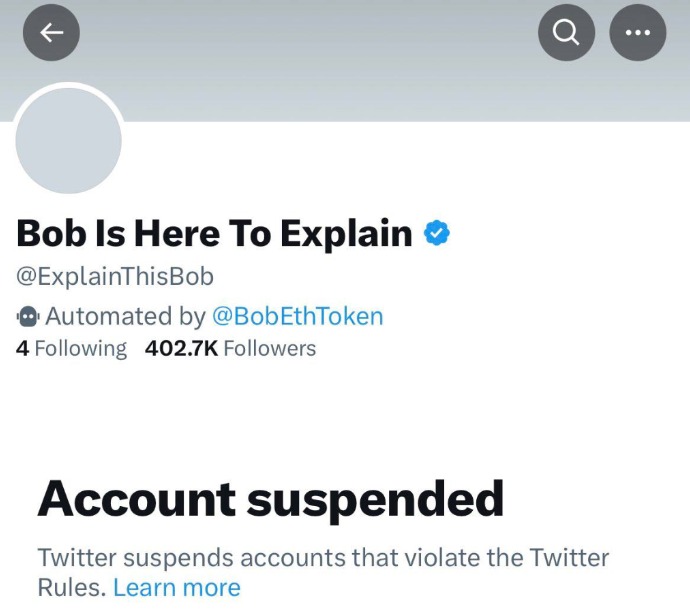This screenshot has width=690, height=611.
Task: Click the 'Automated by' label text
Action: pyautogui.click(x=125, y=316)
